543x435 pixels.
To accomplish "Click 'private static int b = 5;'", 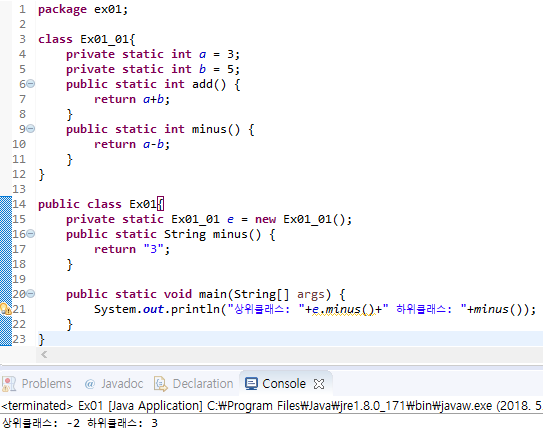I will pos(153,69).
